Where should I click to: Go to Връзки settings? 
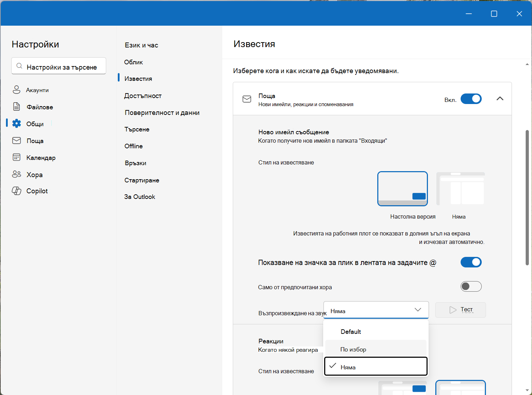135,163
